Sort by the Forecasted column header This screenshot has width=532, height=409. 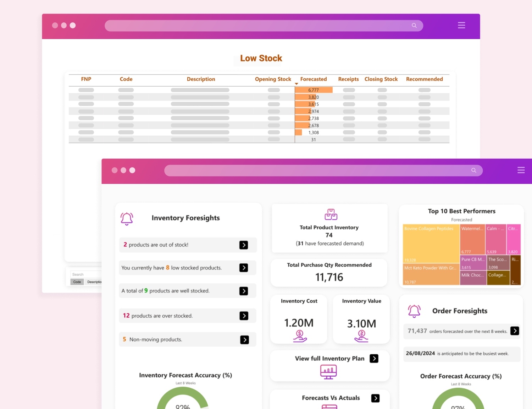(x=314, y=79)
